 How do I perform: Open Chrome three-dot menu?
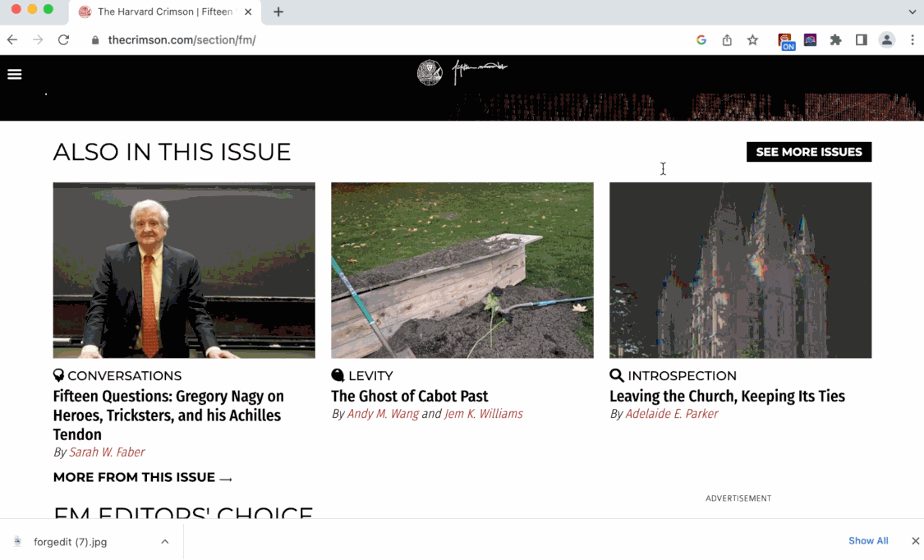(912, 40)
